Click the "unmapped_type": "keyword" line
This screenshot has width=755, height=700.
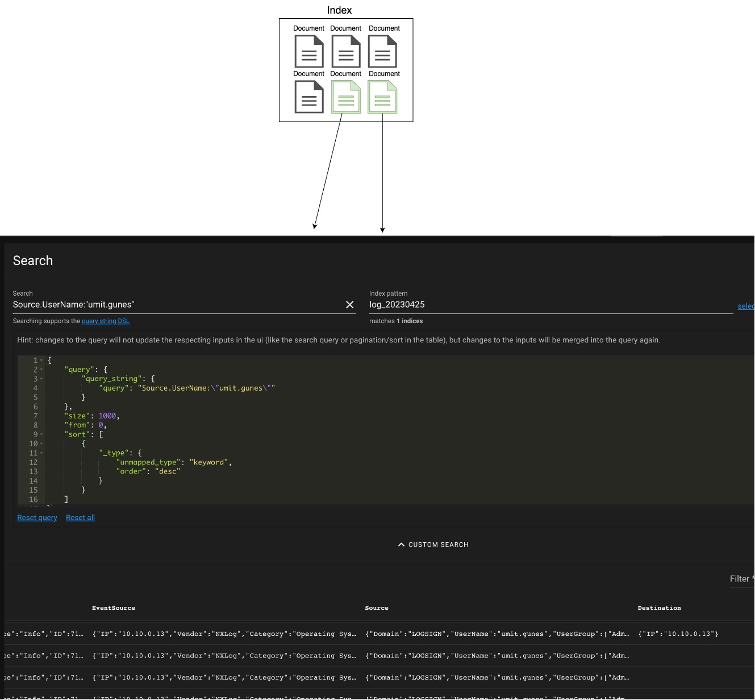pyautogui.click(x=174, y=463)
